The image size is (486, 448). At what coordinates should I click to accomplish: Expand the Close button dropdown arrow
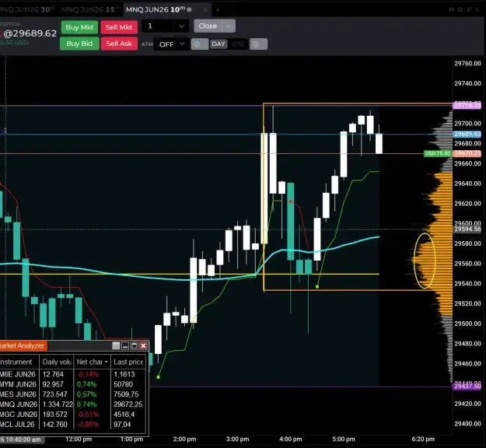[229, 26]
